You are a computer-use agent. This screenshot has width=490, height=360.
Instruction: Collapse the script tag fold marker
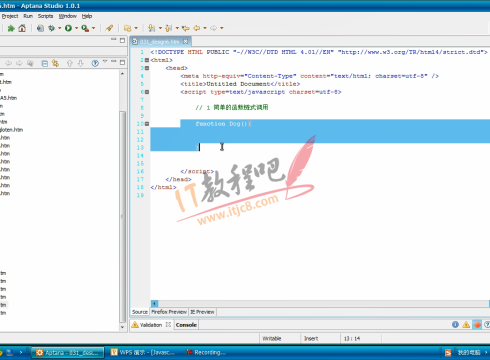147,92
